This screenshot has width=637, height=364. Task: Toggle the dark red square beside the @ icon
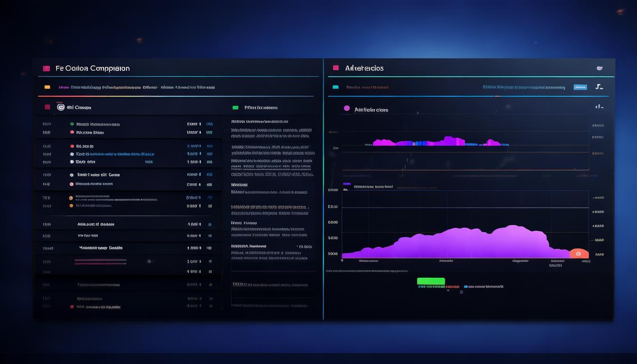point(47,107)
